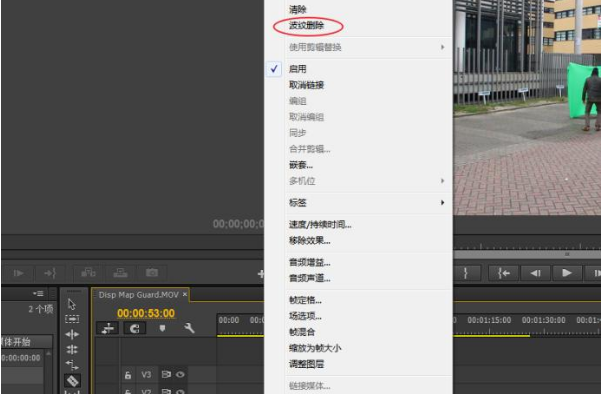Switch to Disp Map Guard.MOV sequence tab
The height and width of the screenshot is (394, 602).
(138, 295)
